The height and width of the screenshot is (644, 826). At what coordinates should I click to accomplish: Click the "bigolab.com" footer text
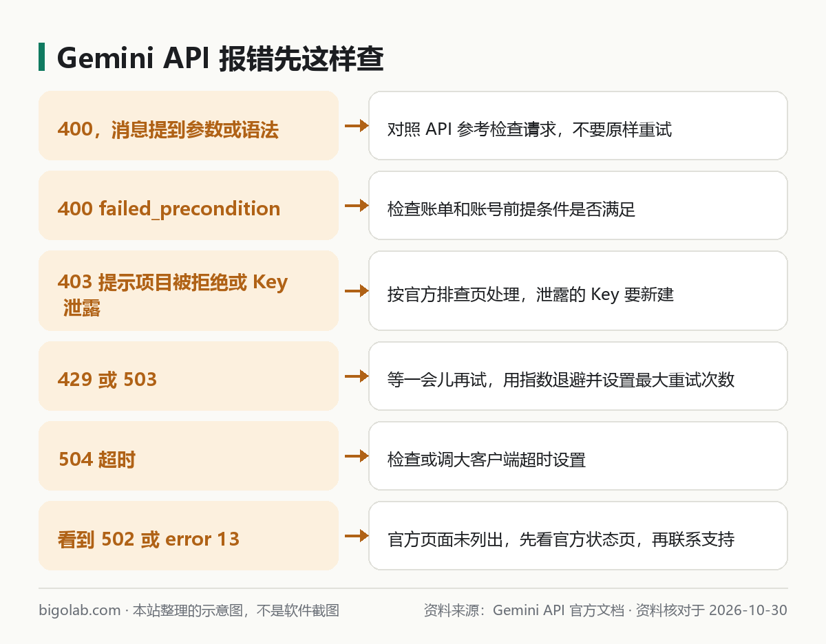(x=80, y=610)
